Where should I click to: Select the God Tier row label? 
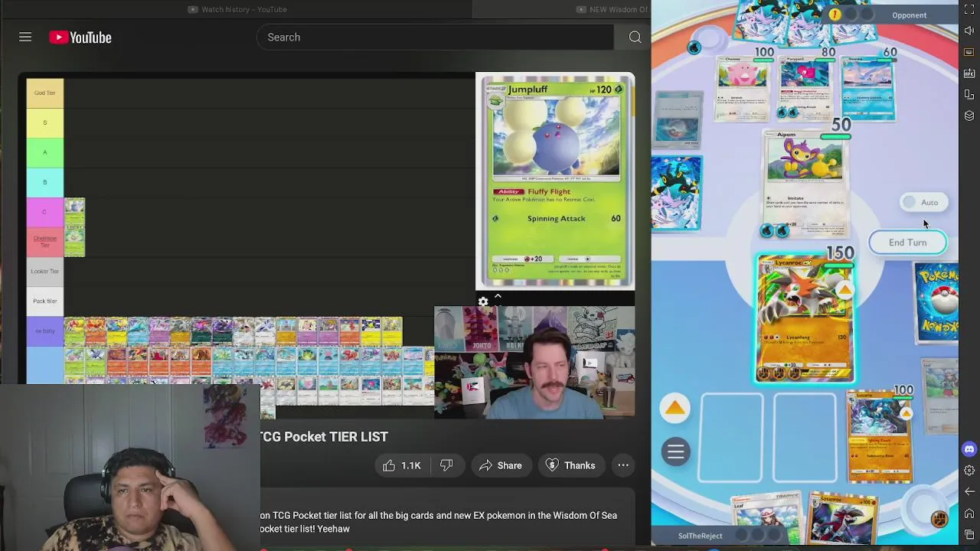point(44,93)
